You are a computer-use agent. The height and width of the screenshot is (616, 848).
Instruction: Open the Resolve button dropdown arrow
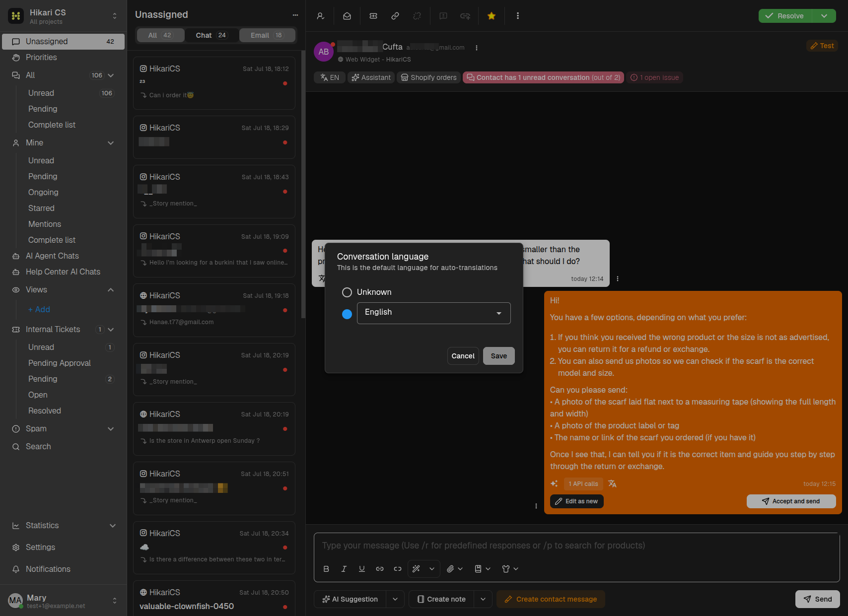[824, 16]
